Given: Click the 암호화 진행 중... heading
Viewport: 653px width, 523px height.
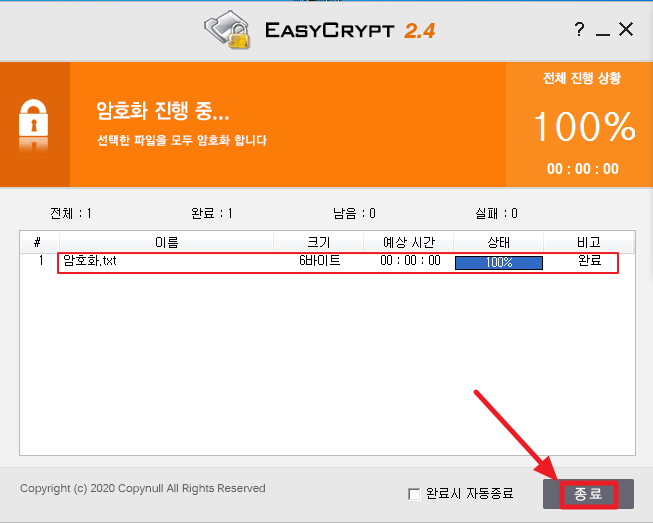Looking at the screenshot, I should tap(163, 111).
